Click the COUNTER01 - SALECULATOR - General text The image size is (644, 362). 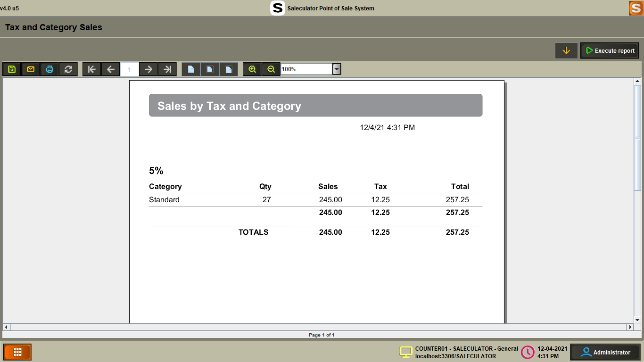[x=467, y=349]
